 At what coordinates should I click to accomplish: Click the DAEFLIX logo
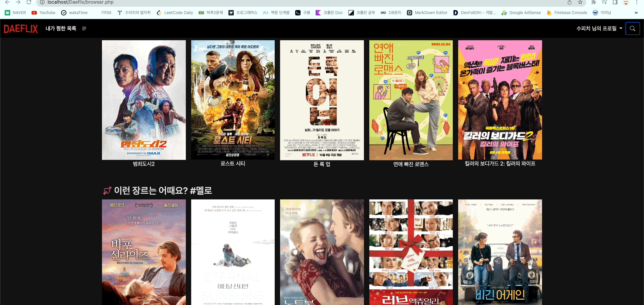[x=21, y=28]
